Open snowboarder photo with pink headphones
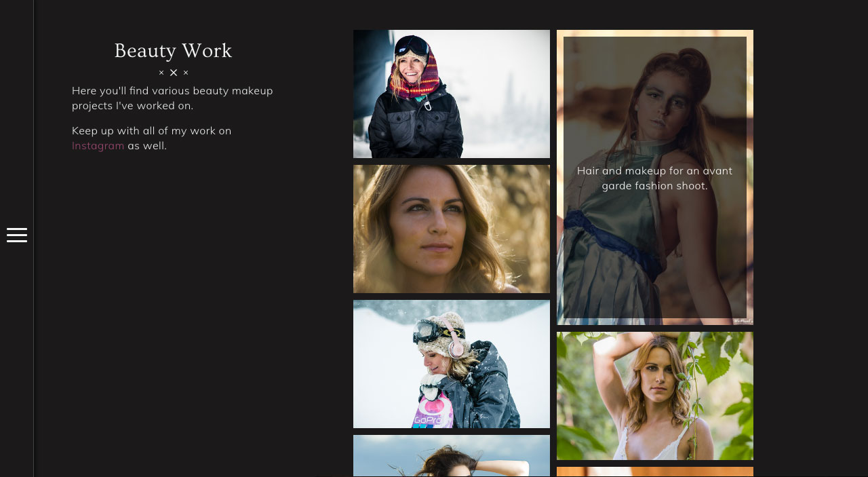The width and height of the screenshot is (868, 477). tap(451, 364)
